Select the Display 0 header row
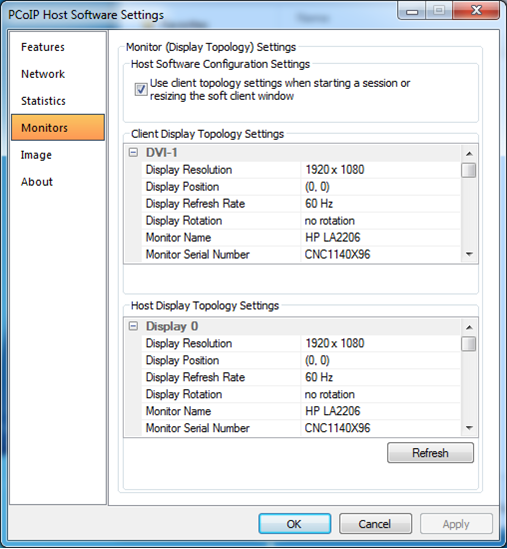Image resolution: width=507 pixels, height=549 pixels. (x=292, y=326)
